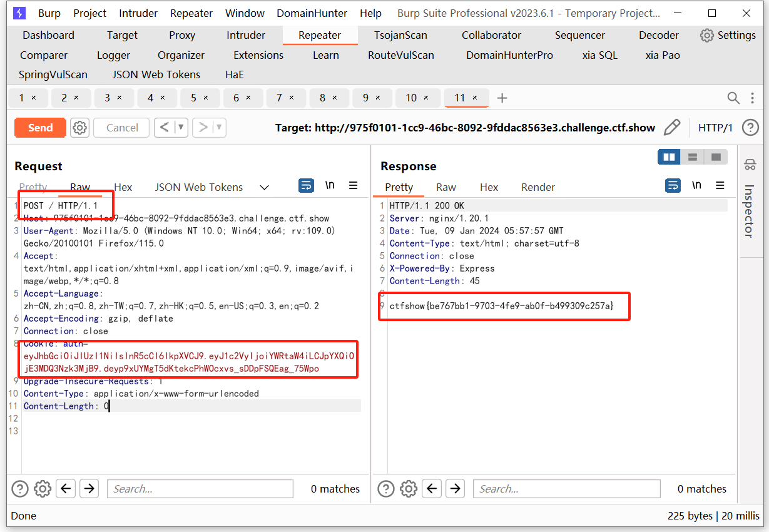Click the X-Powered-By: Express response line

point(442,269)
